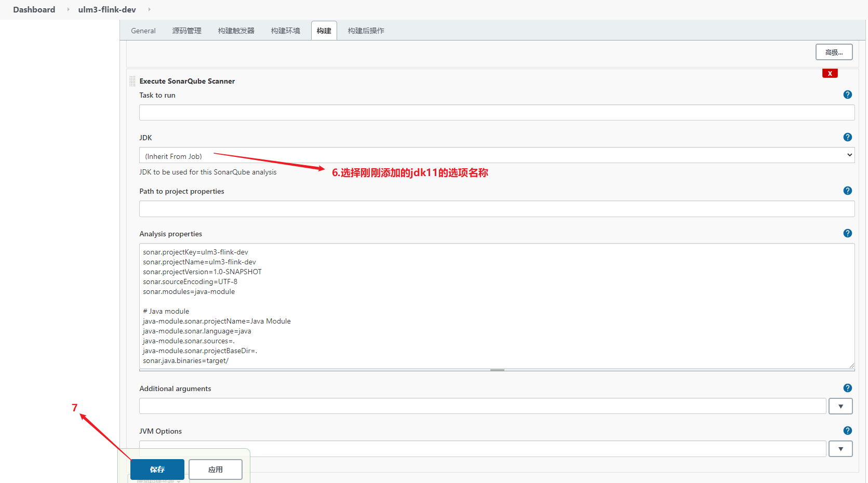
Task: Open the ulm3-flink-dev breadcrumb link
Action: (107, 9)
